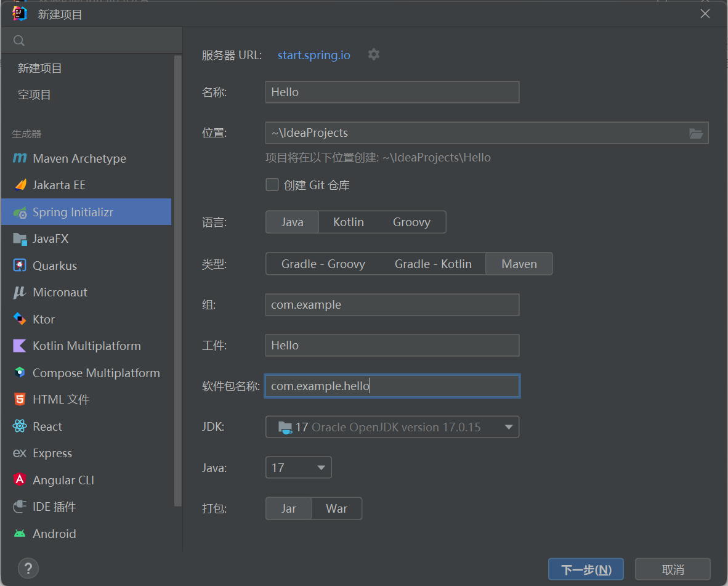Click the HTML5 file icon
Image resolution: width=728 pixels, height=586 pixels.
tap(20, 399)
